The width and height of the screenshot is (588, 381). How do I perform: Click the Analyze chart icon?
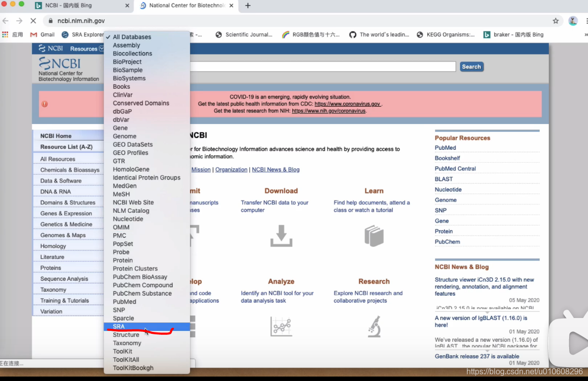(x=281, y=326)
